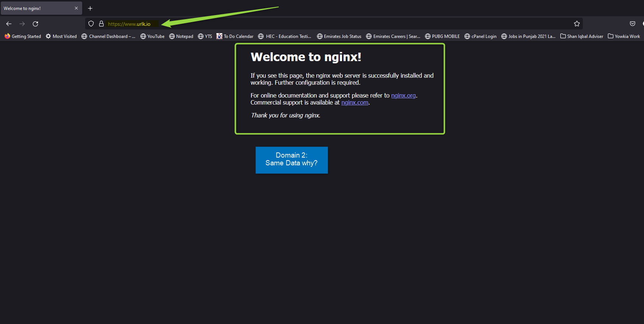Close the Welcome to nginx tab

[x=76, y=8]
